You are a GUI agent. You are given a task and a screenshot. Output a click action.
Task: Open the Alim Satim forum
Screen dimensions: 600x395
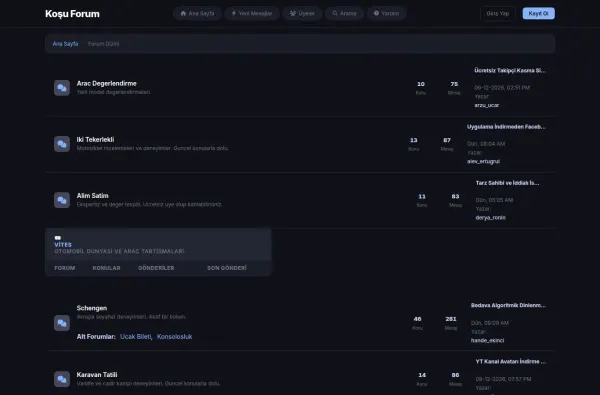(x=92, y=196)
